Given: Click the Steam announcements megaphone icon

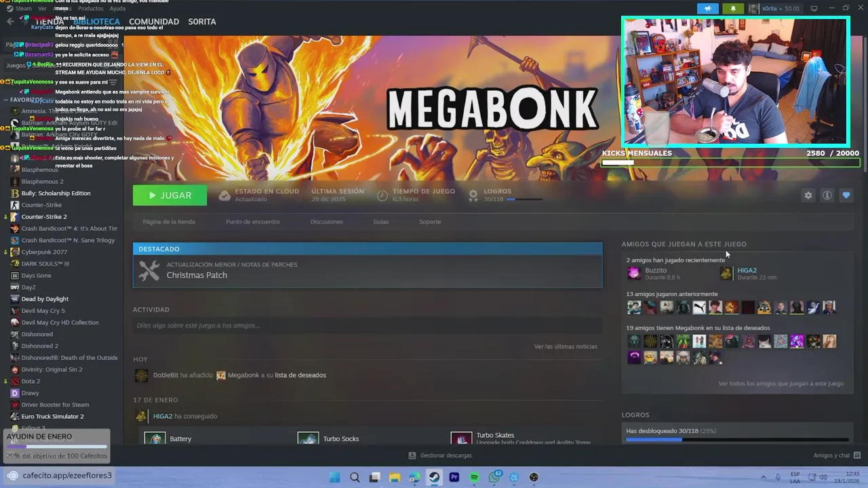Looking at the screenshot, I should pos(707,9).
